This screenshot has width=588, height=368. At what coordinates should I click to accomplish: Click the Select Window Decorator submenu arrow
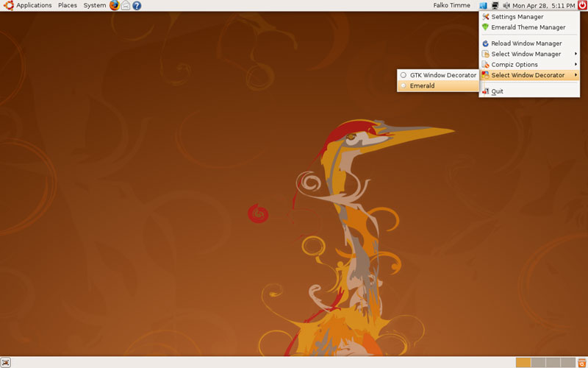coord(576,75)
